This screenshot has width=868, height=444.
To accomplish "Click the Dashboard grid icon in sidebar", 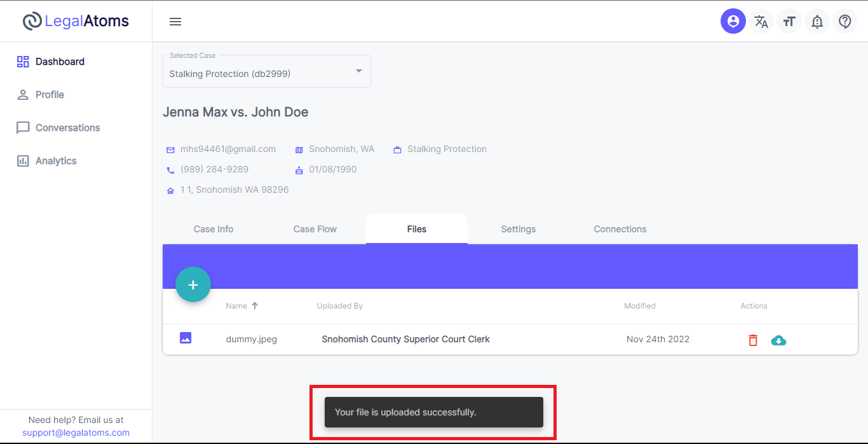I will click(23, 62).
